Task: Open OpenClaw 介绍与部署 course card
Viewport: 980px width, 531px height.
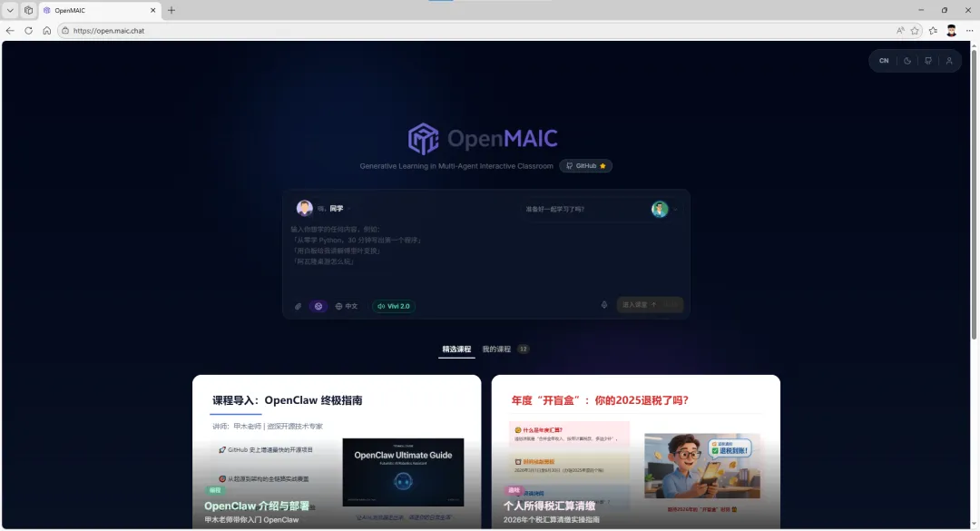Action: click(337, 451)
